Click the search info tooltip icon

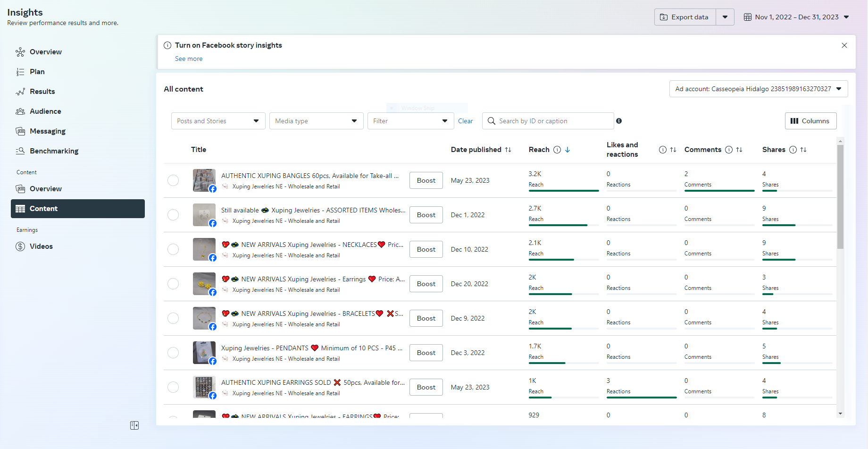coord(619,121)
